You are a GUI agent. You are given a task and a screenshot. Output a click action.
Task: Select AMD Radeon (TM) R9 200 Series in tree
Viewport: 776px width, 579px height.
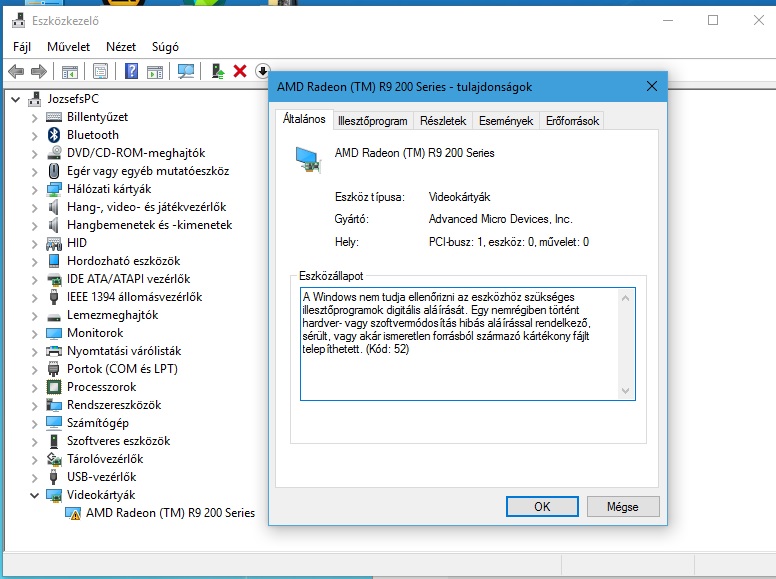[x=170, y=513]
